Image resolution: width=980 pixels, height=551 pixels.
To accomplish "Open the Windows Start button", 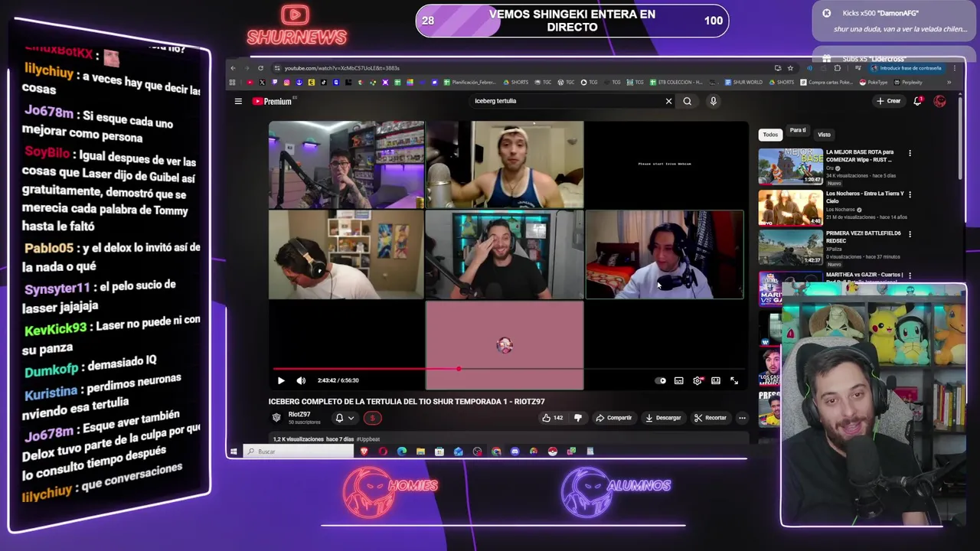I will click(x=234, y=452).
